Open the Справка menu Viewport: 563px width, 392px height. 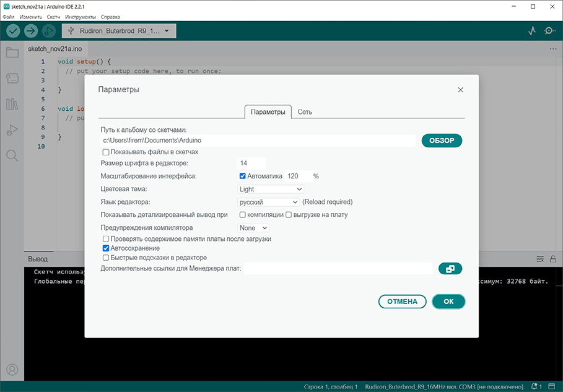pos(111,17)
